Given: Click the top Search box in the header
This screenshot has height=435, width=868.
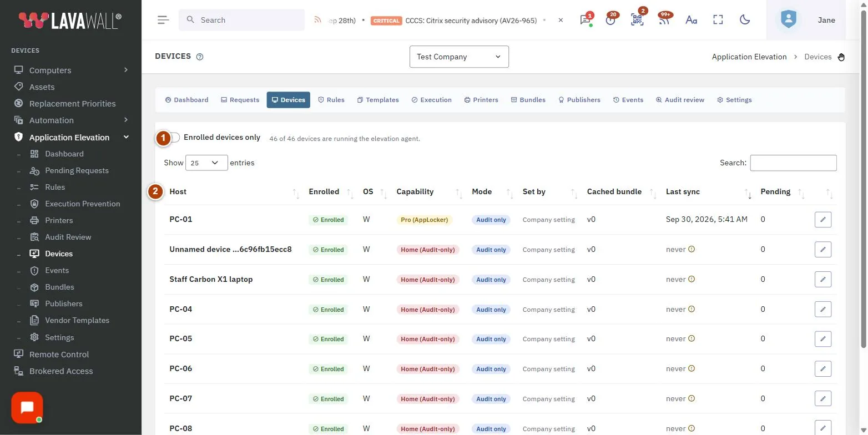Looking at the screenshot, I should (x=241, y=20).
